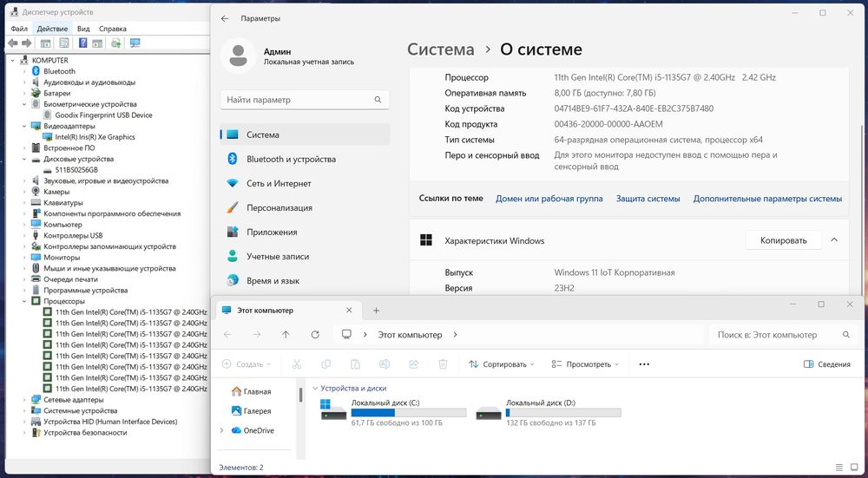Select Локальный диск (D:) drive

pos(549,413)
